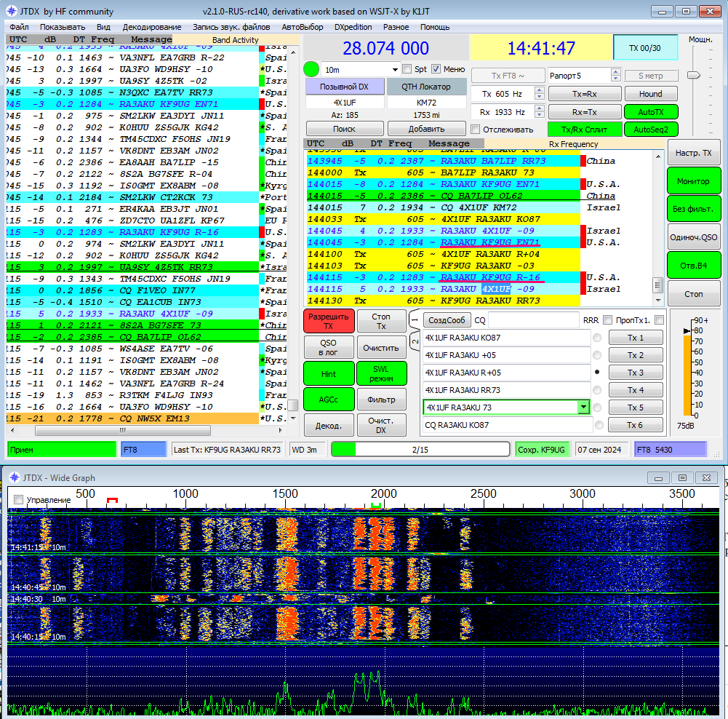The height and width of the screenshot is (719, 728).
Task: Toggle SWL режим button
Action: click(381, 374)
